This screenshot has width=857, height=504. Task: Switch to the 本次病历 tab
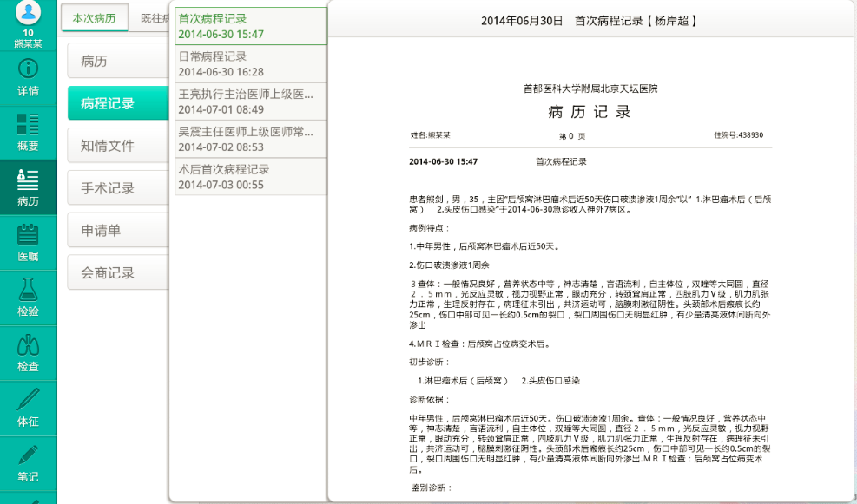click(x=94, y=18)
